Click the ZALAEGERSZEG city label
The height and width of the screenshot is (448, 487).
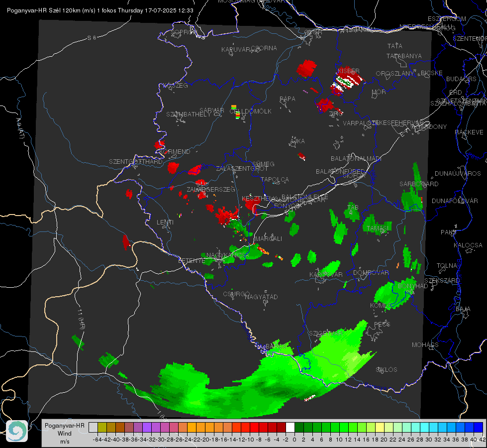coord(211,189)
